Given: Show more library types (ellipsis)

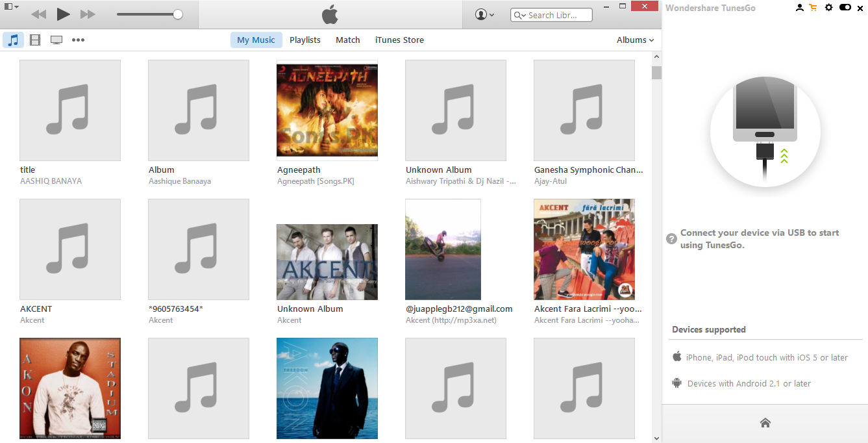Looking at the screenshot, I should coord(78,40).
